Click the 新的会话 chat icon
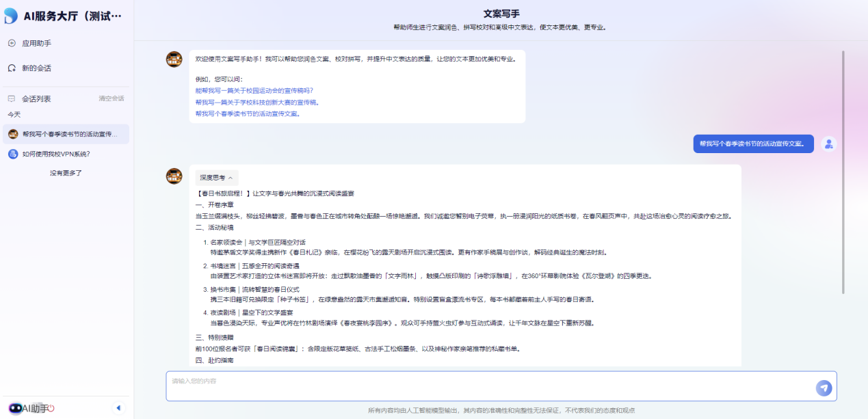This screenshot has width=868, height=419. (x=12, y=68)
